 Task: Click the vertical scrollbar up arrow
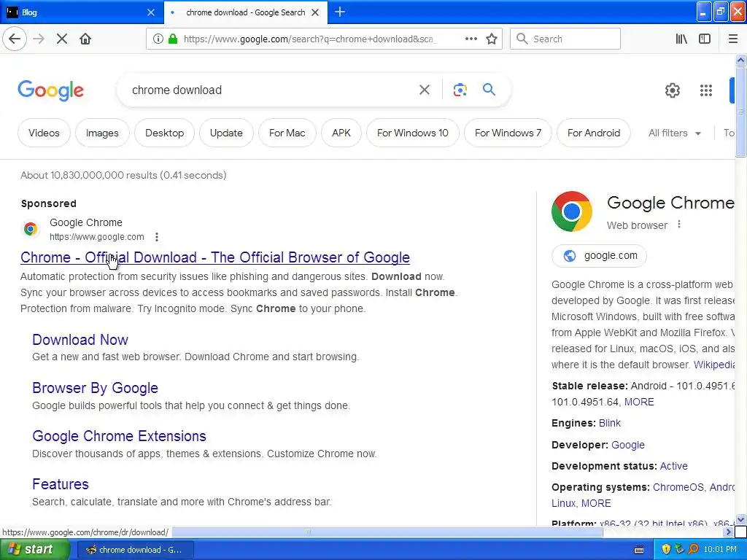(740, 60)
